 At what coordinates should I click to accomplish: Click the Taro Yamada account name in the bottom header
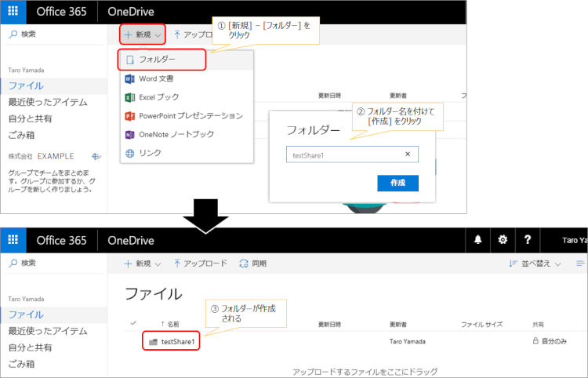click(575, 241)
